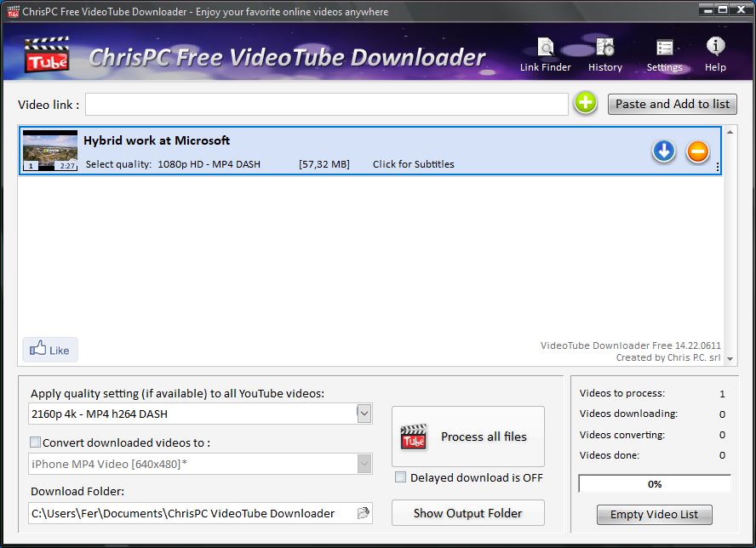Click the Tube clapperboard logo in the header
756x548 pixels.
(x=47, y=54)
